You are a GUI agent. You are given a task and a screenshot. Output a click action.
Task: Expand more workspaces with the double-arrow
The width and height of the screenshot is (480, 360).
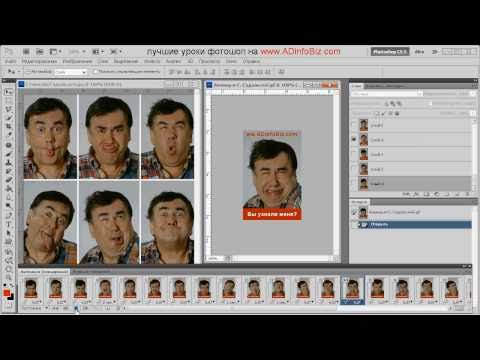point(434,52)
